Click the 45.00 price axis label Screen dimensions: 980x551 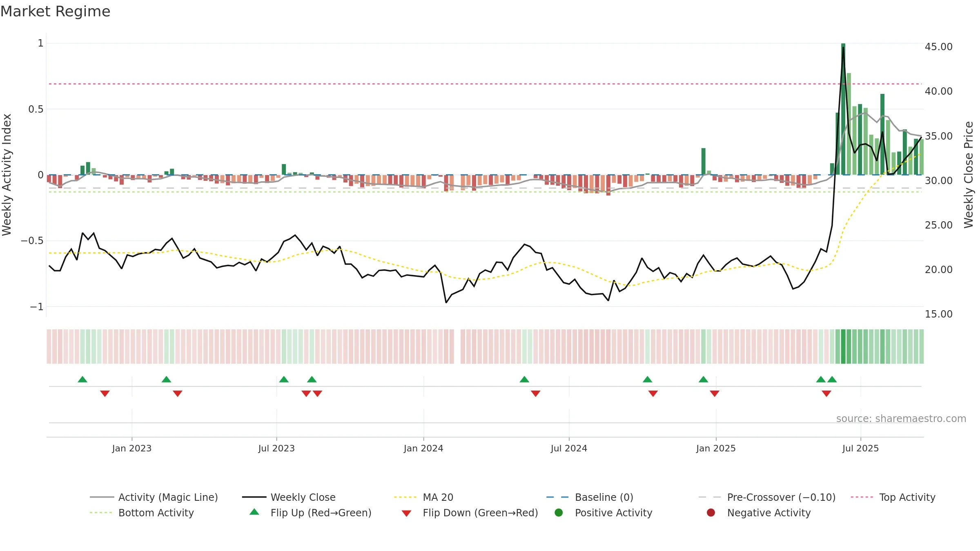(x=939, y=47)
